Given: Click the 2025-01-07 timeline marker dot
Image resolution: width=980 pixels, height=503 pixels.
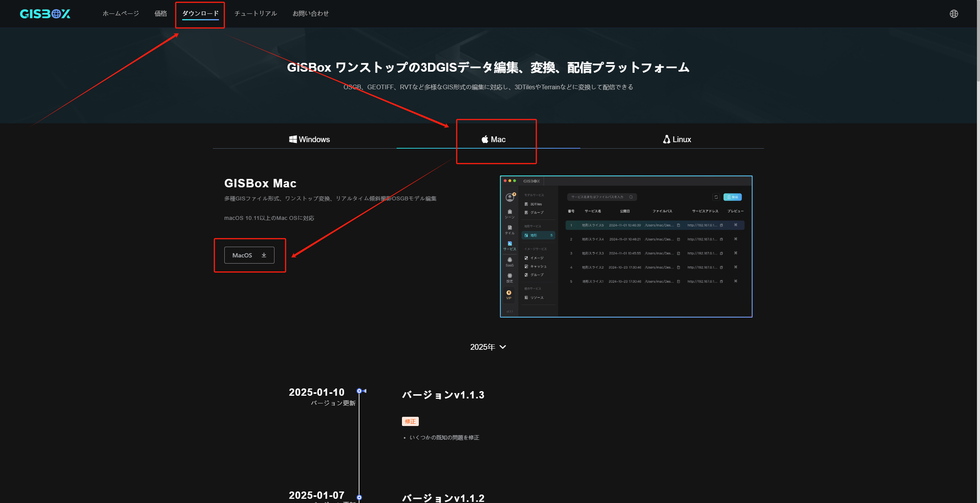Looking at the screenshot, I should tap(359, 497).
